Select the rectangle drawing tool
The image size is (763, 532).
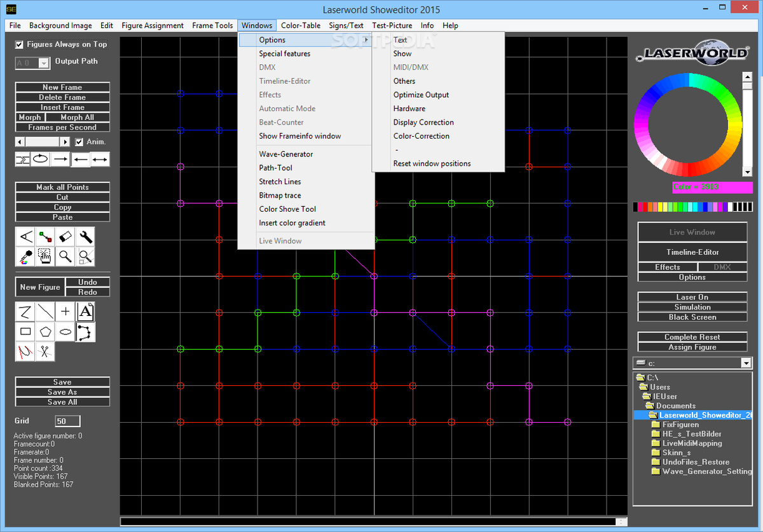click(25, 332)
